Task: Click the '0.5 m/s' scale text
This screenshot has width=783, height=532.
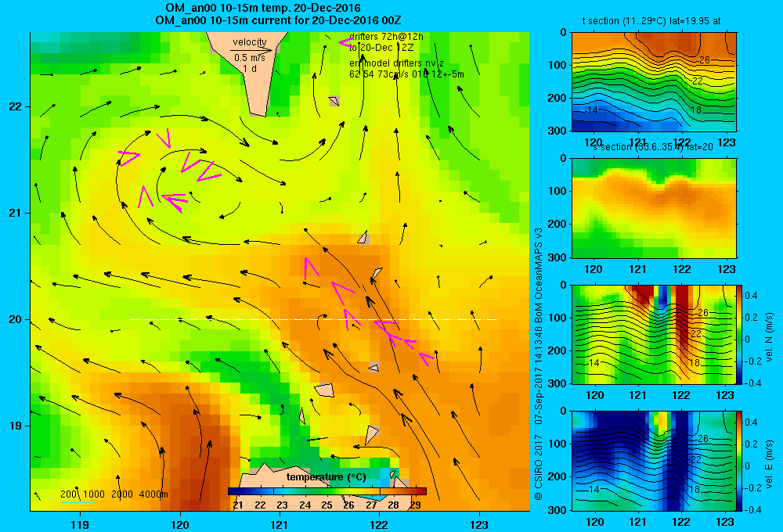Action: point(250,58)
